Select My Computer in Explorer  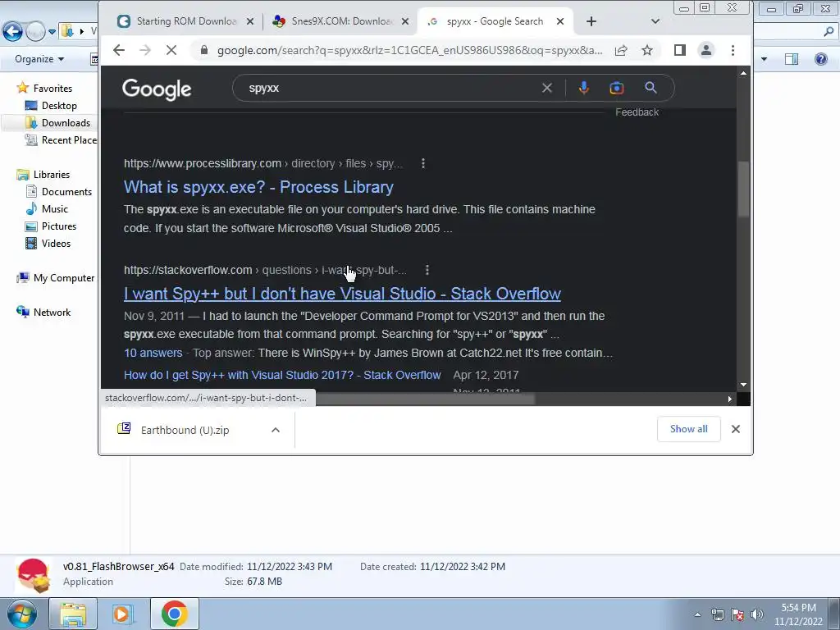[63, 278]
